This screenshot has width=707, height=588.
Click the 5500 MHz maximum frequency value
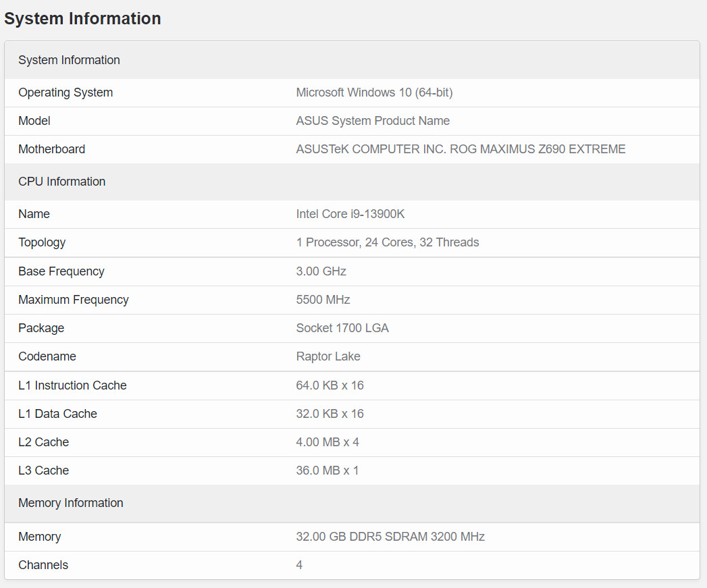click(323, 300)
